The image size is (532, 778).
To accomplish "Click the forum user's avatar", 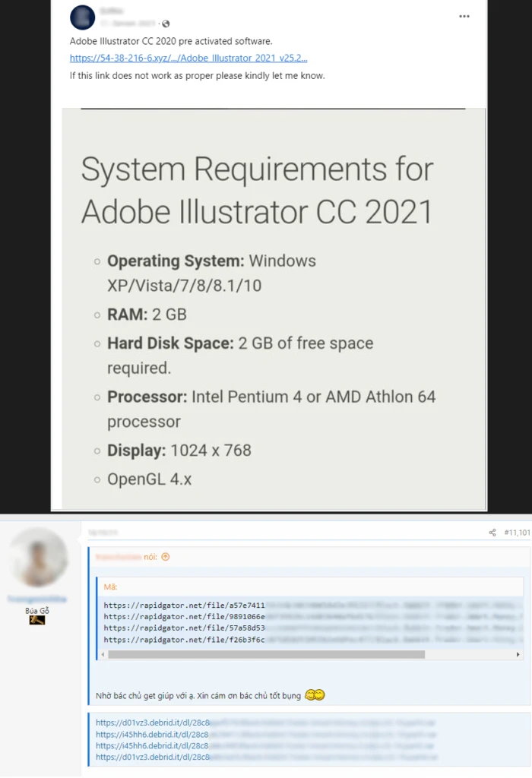I will (x=39, y=558).
